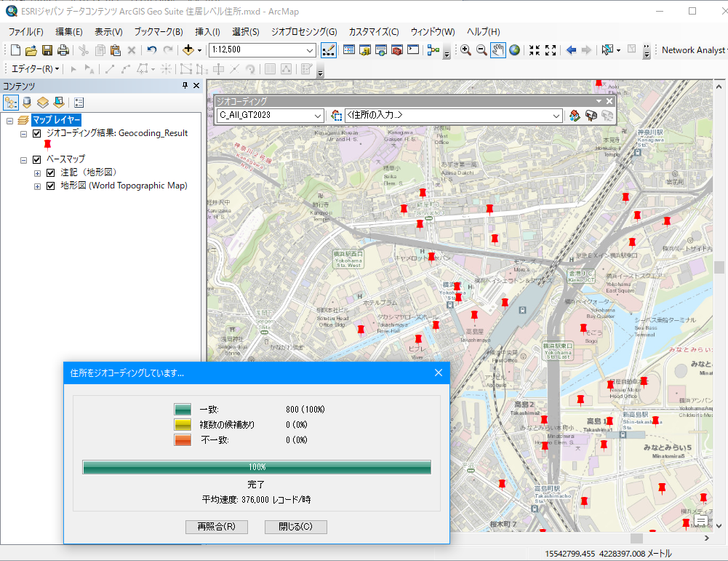Open the Add Data dropdown arrow
The width and height of the screenshot is (728, 561).
pos(200,50)
